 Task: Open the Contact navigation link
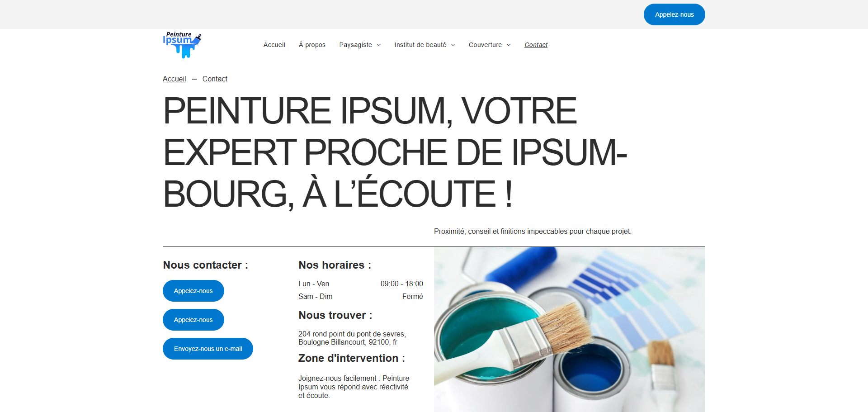point(536,45)
